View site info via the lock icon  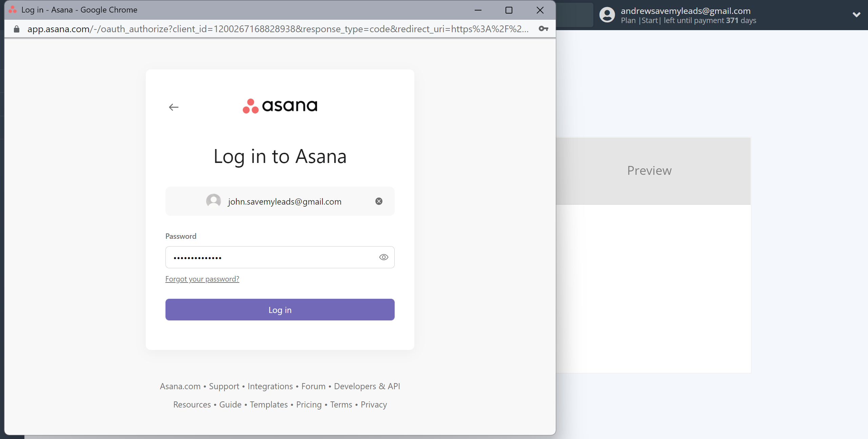point(17,29)
